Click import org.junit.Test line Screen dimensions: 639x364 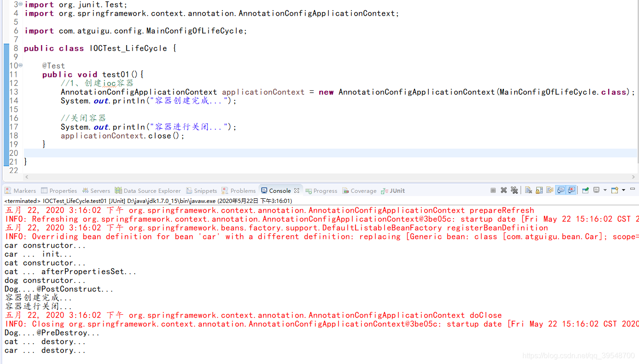tap(76, 5)
